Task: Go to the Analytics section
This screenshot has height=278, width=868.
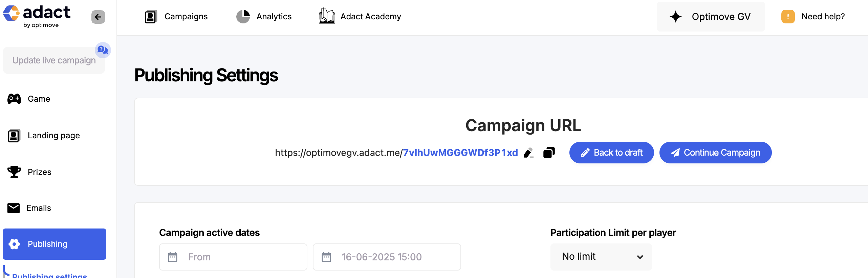Action: click(x=264, y=17)
